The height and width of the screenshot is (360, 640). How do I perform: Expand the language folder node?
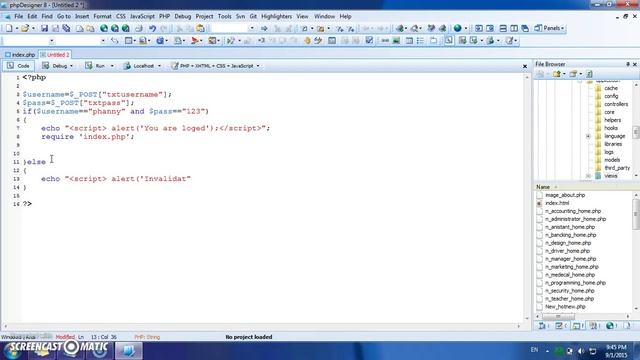click(x=588, y=136)
